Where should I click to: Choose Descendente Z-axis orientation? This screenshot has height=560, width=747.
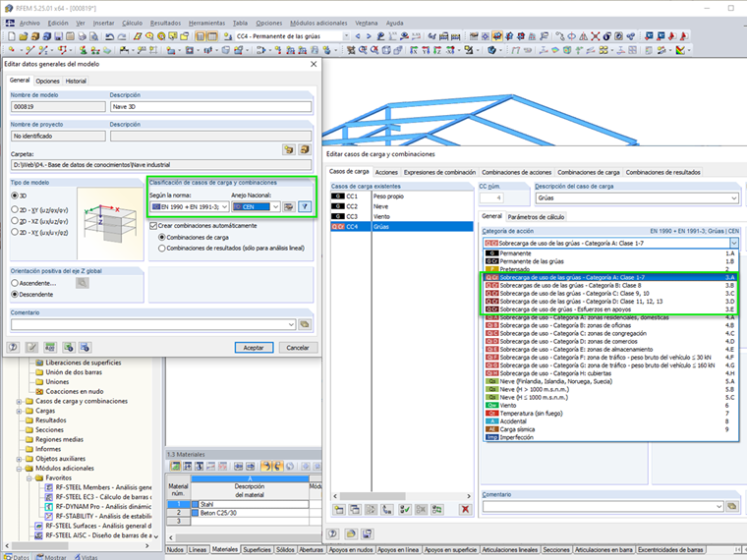point(15,295)
